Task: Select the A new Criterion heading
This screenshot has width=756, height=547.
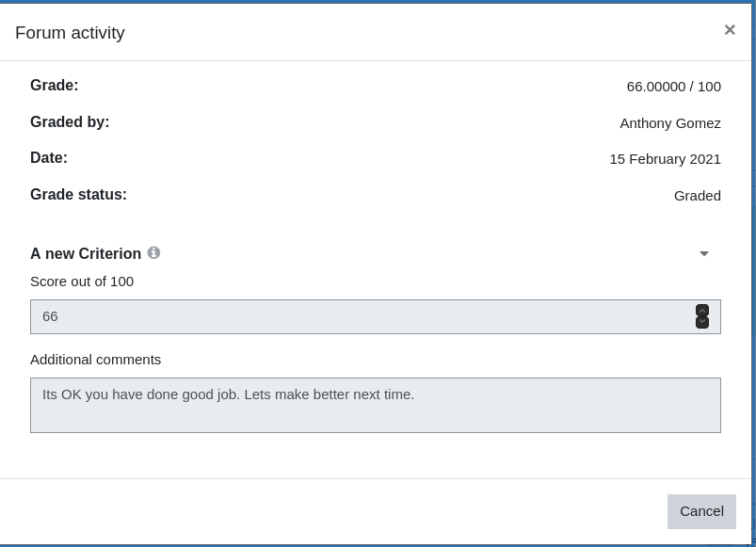Action: click(x=86, y=253)
